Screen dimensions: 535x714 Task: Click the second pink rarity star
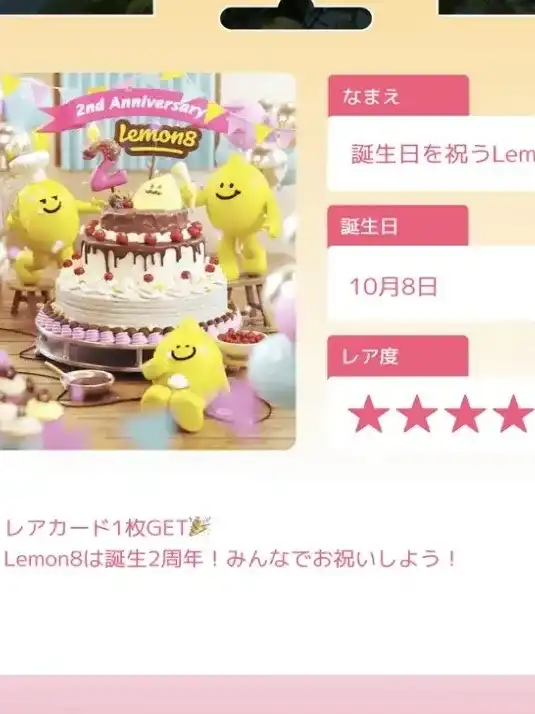pyautogui.click(x=417, y=413)
